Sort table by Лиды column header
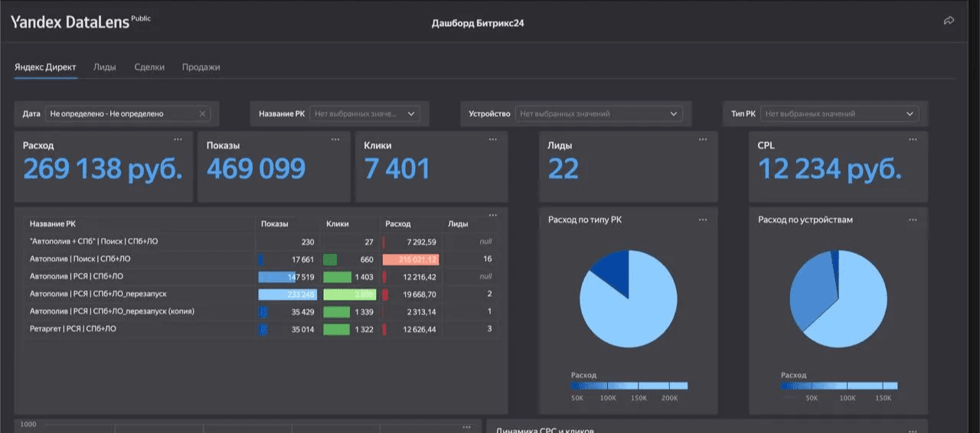980x433 pixels. click(458, 224)
